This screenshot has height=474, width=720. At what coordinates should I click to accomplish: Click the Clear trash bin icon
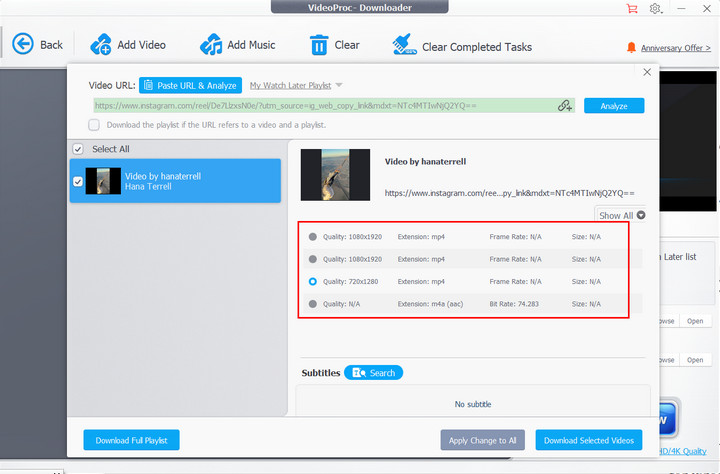pos(319,45)
